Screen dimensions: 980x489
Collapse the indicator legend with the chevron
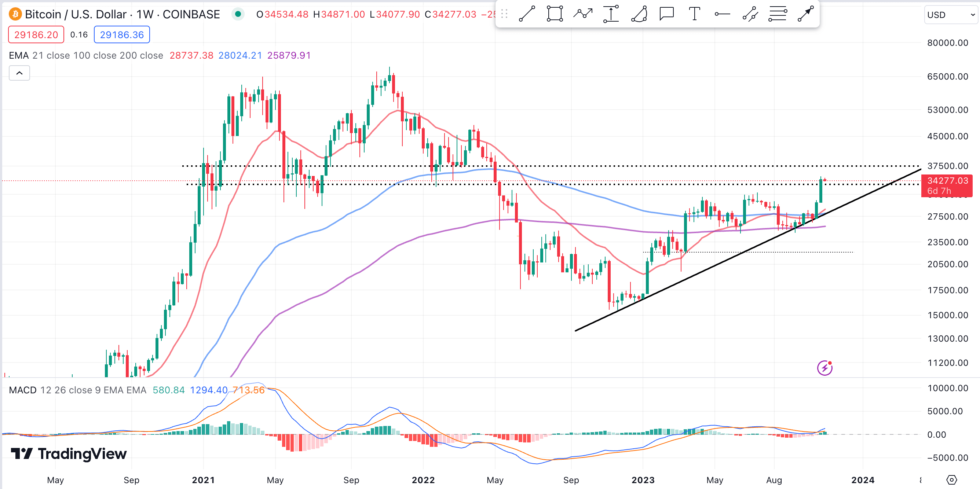click(19, 73)
